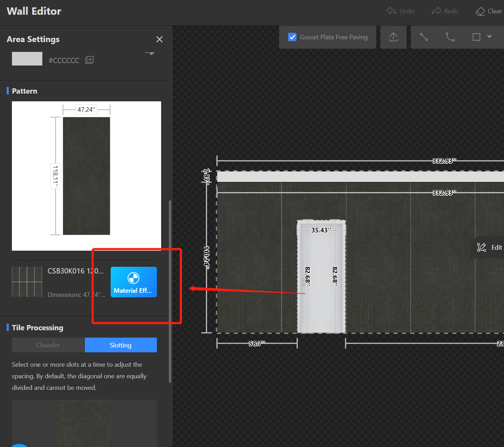Open the Material Effect button
Viewport: 504px width, 447px height.
133,282
